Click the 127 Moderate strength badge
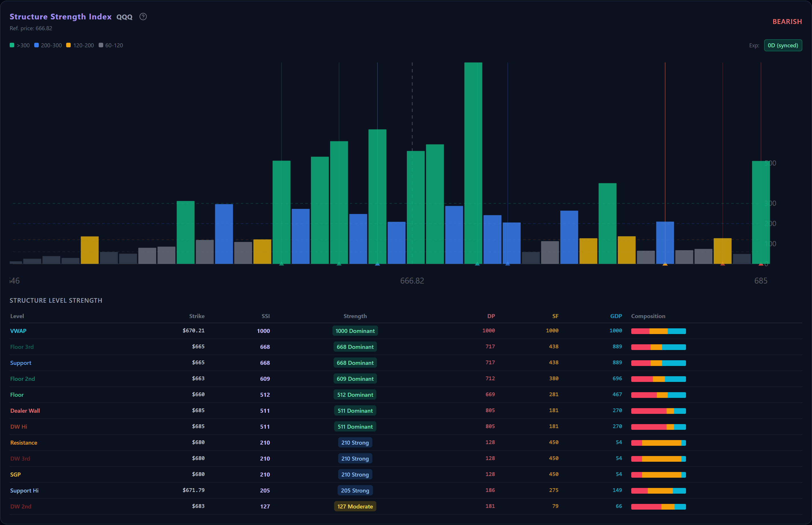The height and width of the screenshot is (525, 812). coord(355,506)
